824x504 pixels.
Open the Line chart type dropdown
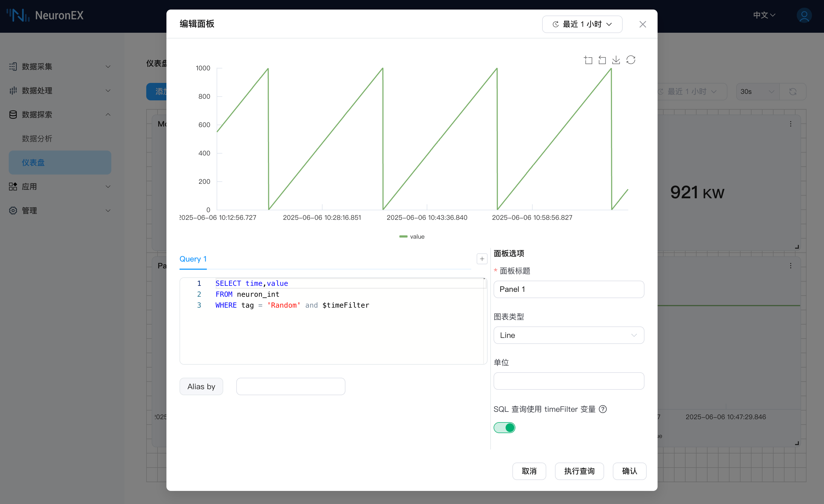(x=569, y=335)
